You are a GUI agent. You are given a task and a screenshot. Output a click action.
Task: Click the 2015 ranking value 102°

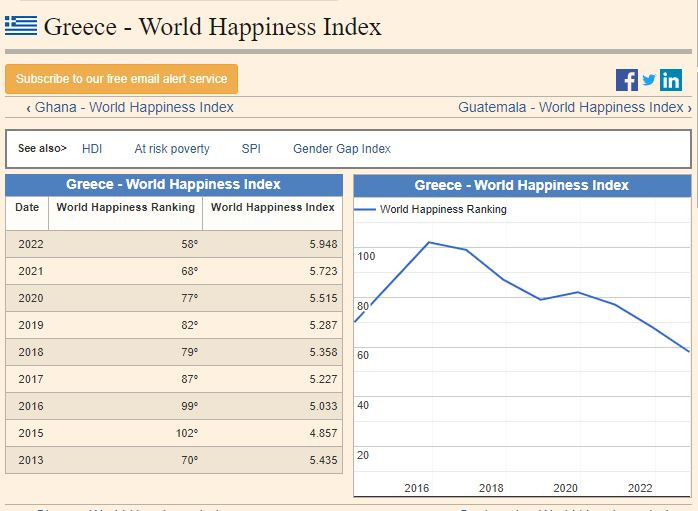point(186,433)
